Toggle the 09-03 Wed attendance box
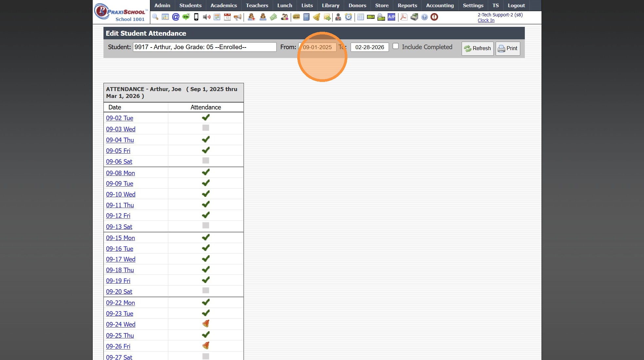Viewport: 644px width, 360px height. point(206,128)
